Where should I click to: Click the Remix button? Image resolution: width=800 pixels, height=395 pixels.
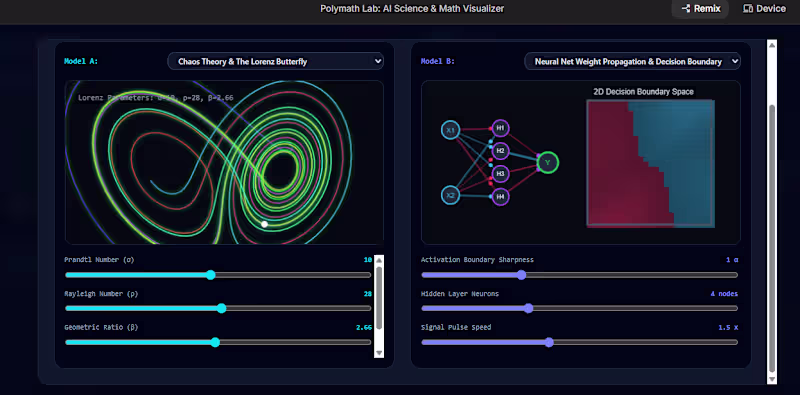(x=700, y=9)
